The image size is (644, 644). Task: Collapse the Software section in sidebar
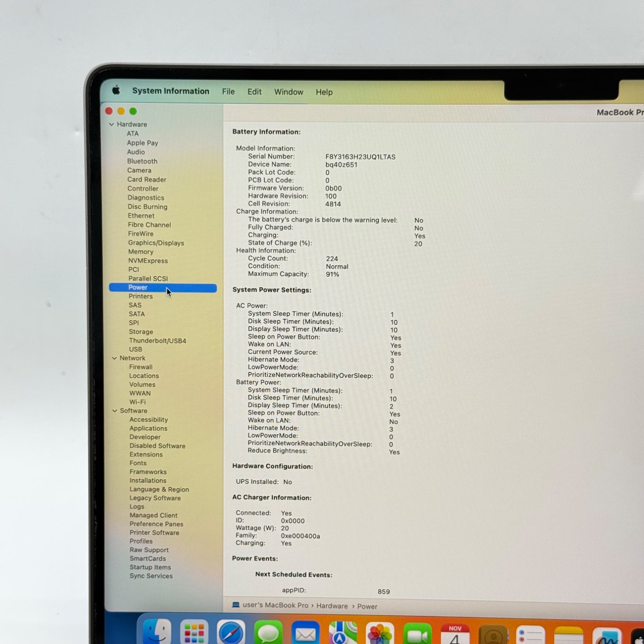click(x=115, y=410)
